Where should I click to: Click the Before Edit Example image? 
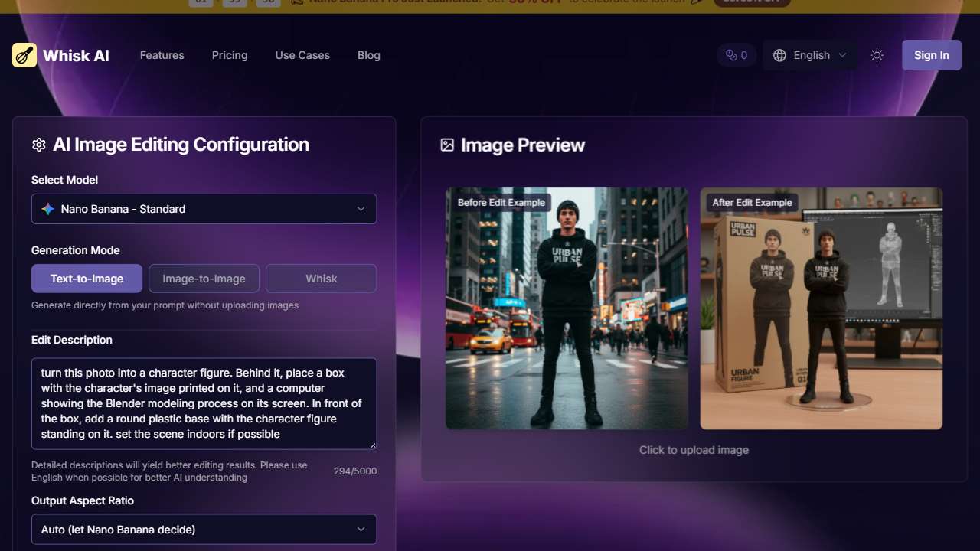(x=567, y=308)
